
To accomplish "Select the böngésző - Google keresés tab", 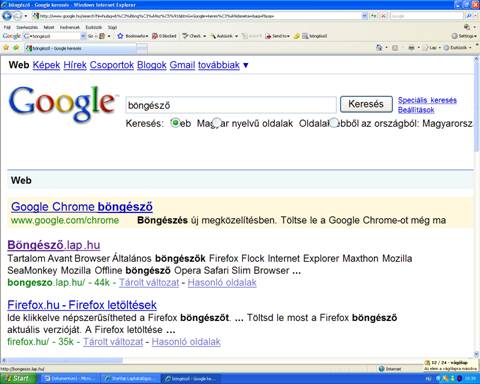I will pos(81,48).
